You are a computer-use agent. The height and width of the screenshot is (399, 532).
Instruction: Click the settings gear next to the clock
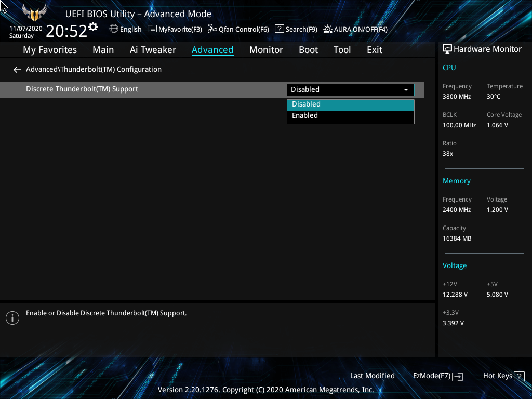(93, 27)
